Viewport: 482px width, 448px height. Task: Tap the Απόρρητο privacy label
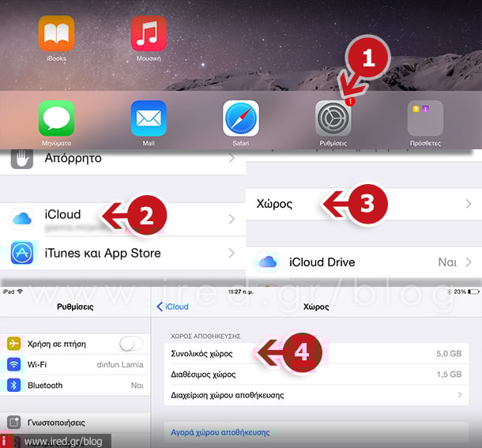pyautogui.click(x=73, y=158)
